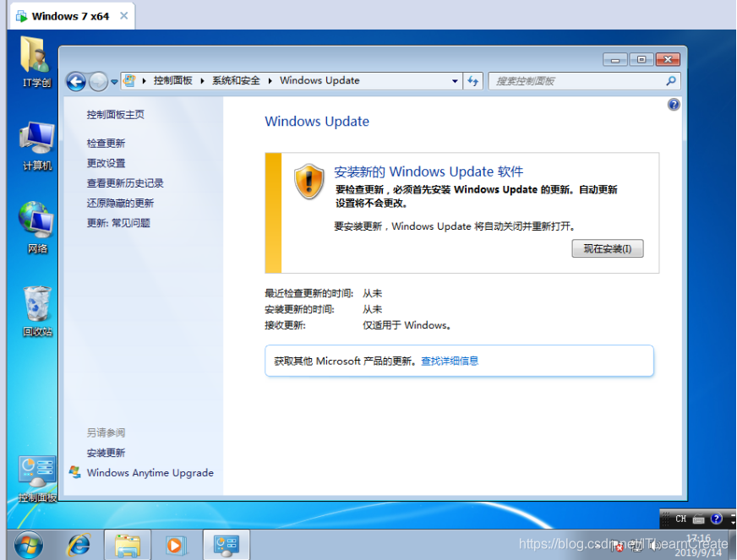Select the 回收站 recycle bin icon
The width and height of the screenshot is (737, 560).
(37, 312)
